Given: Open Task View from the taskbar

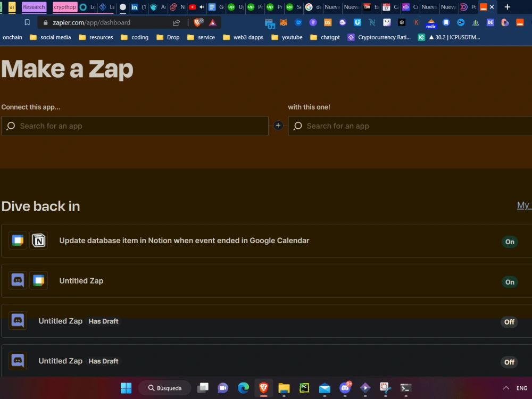Looking at the screenshot, I should 203,388.
